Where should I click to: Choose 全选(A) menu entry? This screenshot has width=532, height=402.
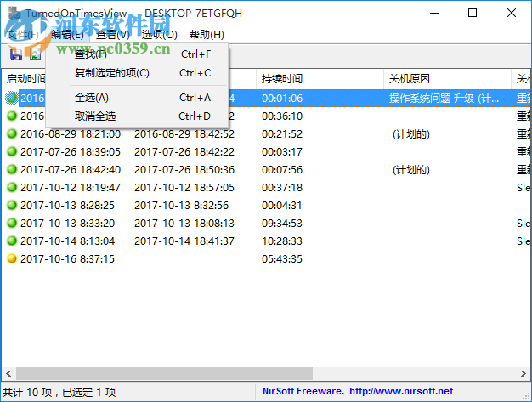coord(137,98)
